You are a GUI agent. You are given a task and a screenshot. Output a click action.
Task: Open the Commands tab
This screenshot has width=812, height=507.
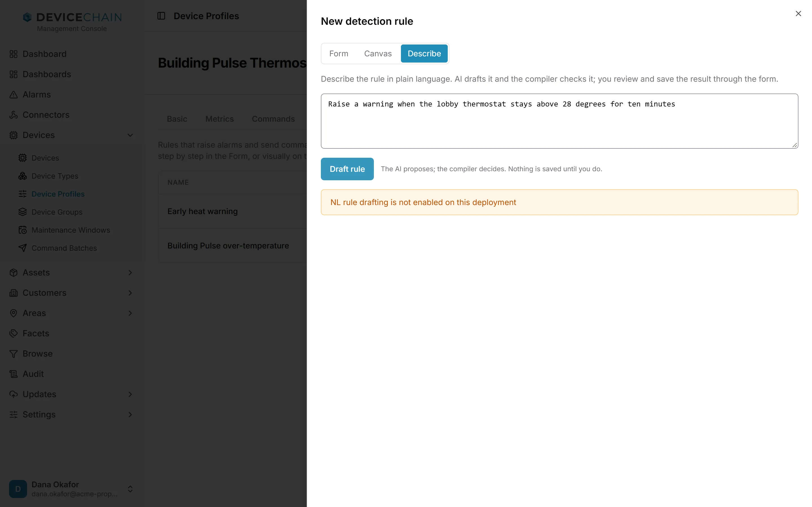(x=273, y=119)
